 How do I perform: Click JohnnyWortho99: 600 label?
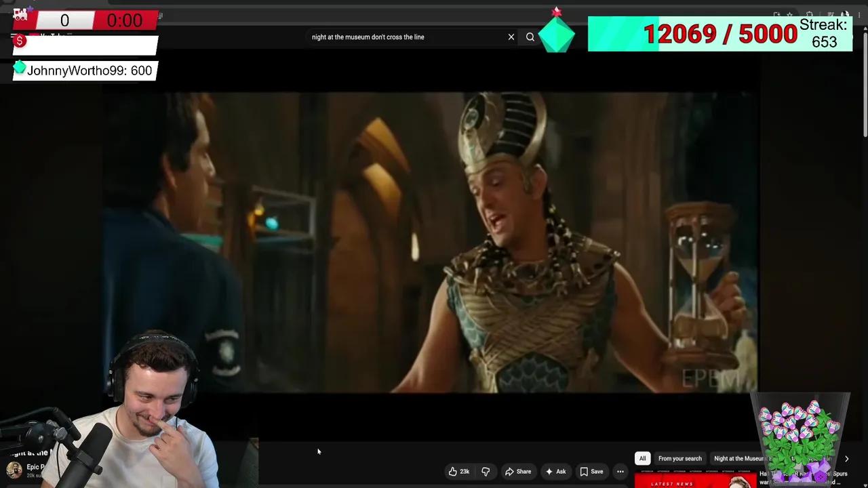pos(90,70)
